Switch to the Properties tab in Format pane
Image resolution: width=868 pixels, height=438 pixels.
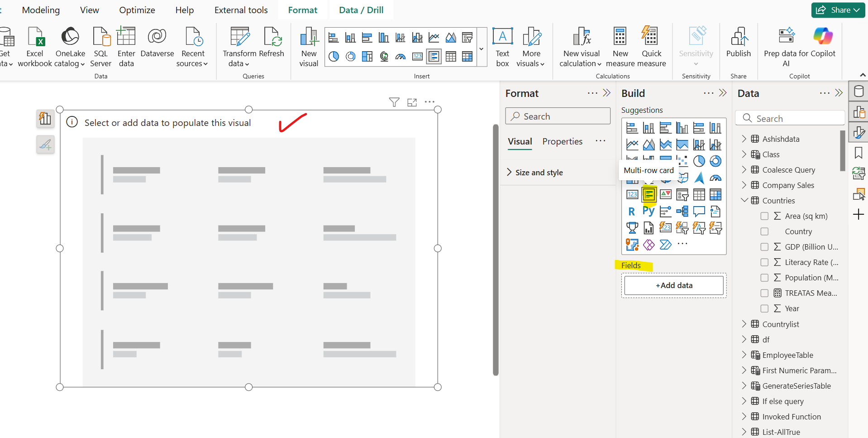pyautogui.click(x=562, y=141)
